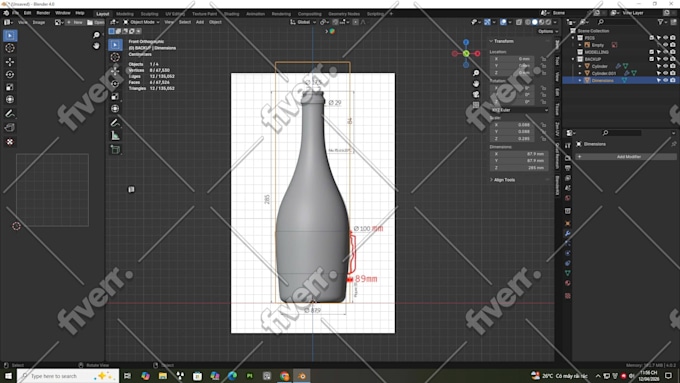Select the Move tool in 3D viewport toolbar
The width and height of the screenshot is (680, 383).
(115, 70)
